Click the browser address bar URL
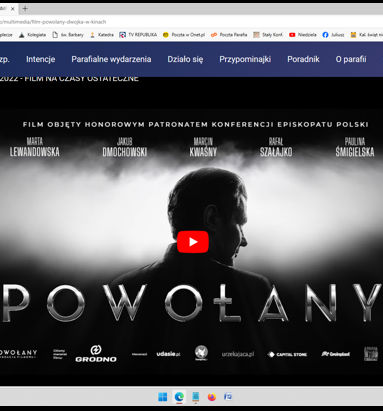 coord(53,22)
